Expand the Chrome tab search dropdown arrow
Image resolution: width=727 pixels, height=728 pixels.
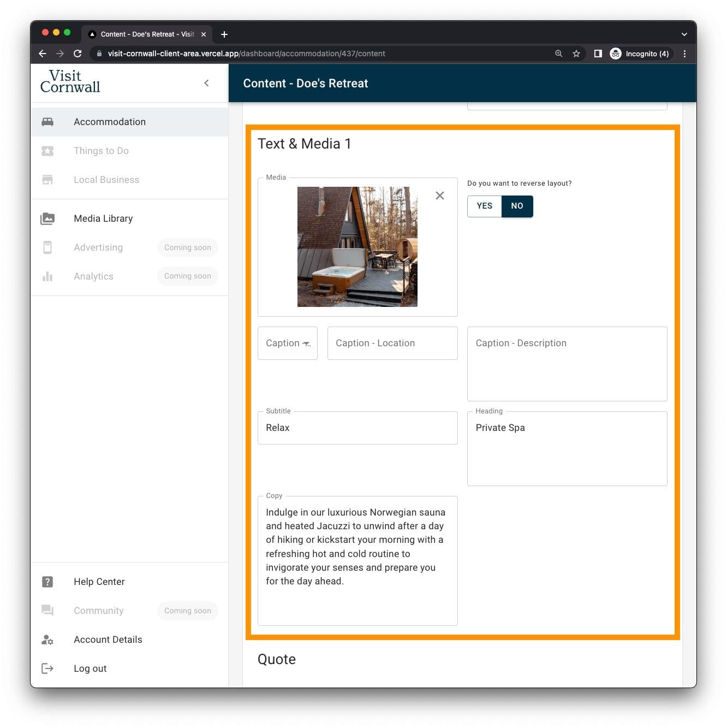[x=684, y=34]
